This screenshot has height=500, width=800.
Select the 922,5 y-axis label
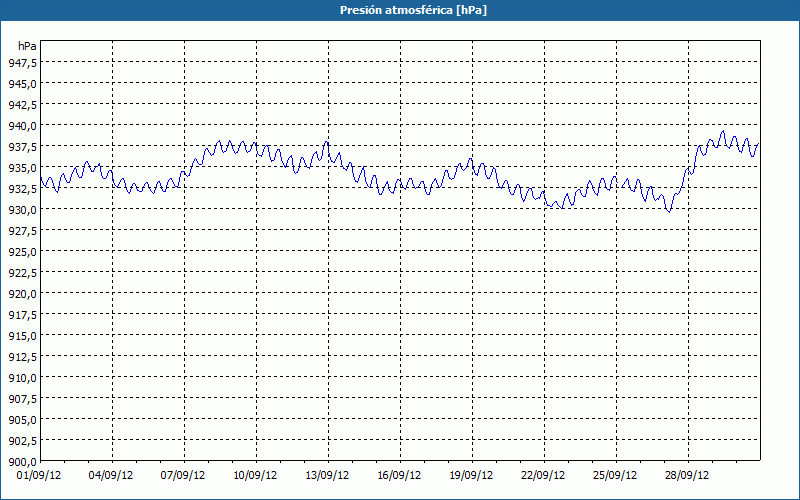[22, 272]
